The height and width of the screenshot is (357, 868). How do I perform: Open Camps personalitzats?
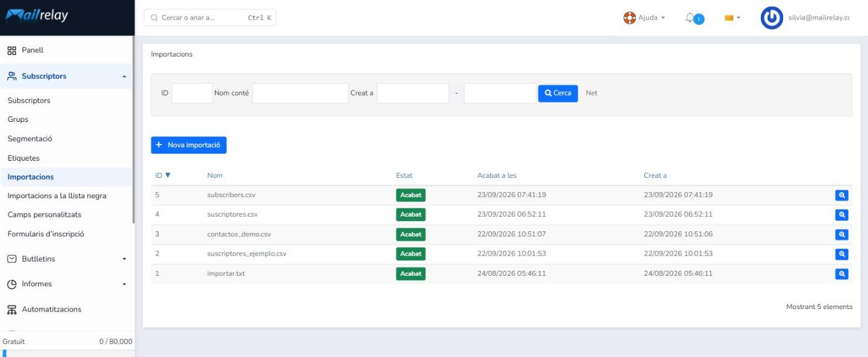(x=44, y=215)
